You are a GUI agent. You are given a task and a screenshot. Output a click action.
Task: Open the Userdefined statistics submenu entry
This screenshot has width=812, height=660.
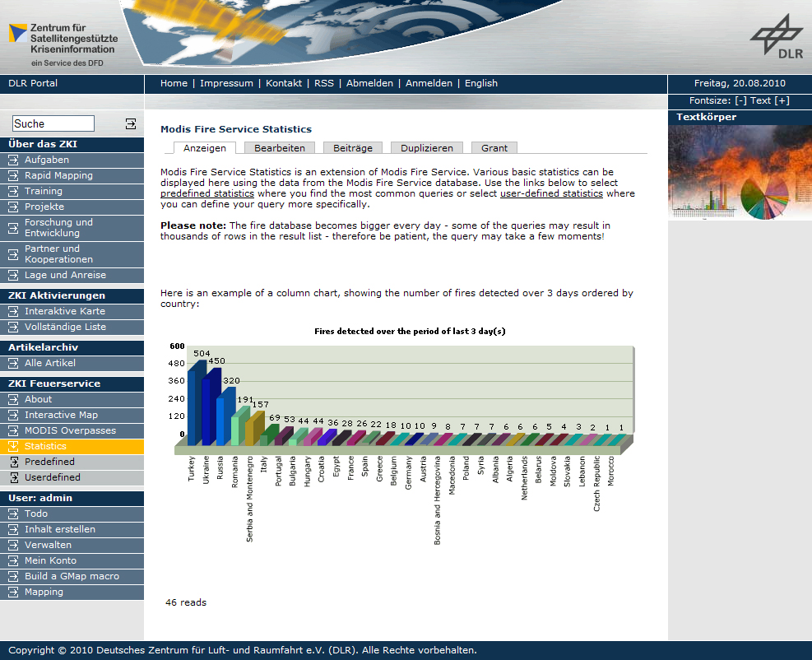click(52, 477)
